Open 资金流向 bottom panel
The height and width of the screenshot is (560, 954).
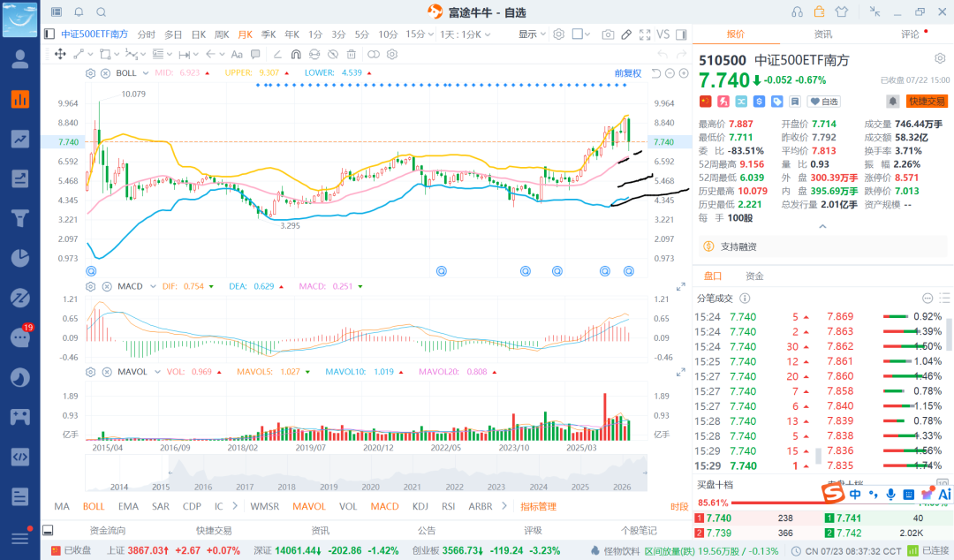click(x=108, y=530)
